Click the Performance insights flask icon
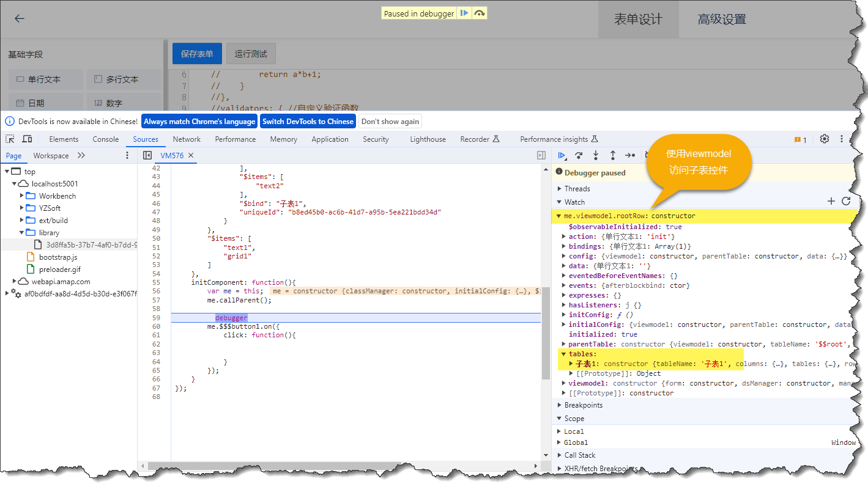Image resolution: width=868 pixels, height=484 pixels. click(595, 139)
